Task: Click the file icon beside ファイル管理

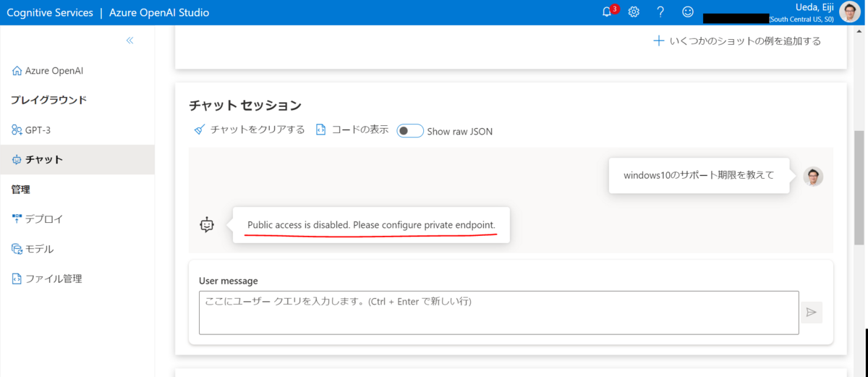Action: 17,278
